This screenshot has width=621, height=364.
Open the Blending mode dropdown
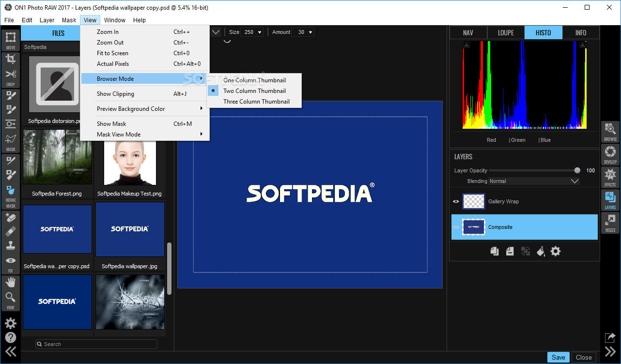coord(534,181)
